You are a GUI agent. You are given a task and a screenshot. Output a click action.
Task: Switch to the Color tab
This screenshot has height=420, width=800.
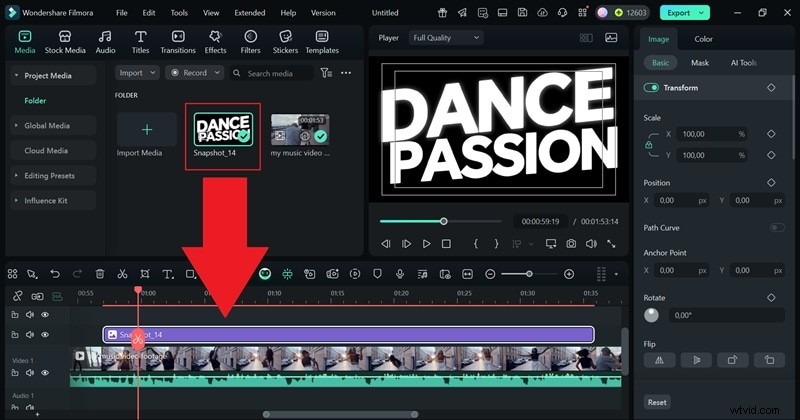[703, 39]
